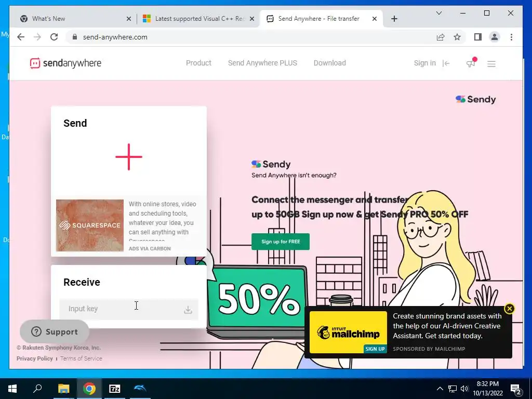Click the sign-in arrow icon
Viewport: 532px width, 399px height.
446,63
